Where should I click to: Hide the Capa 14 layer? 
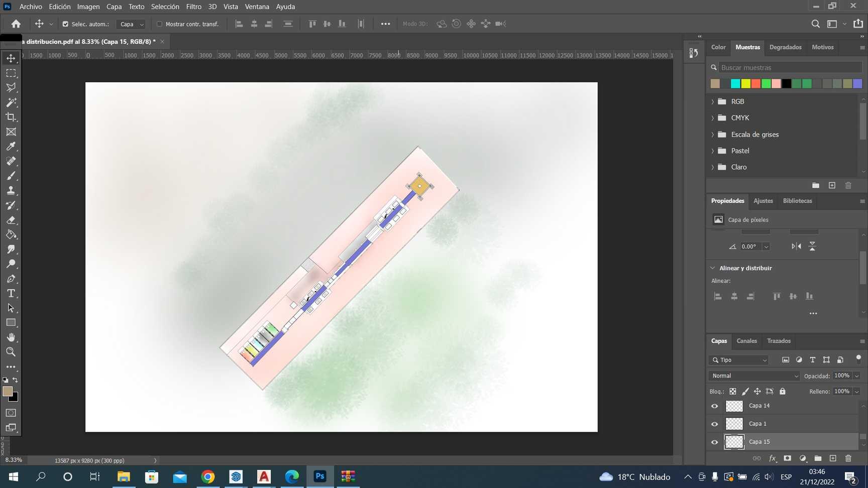click(715, 406)
